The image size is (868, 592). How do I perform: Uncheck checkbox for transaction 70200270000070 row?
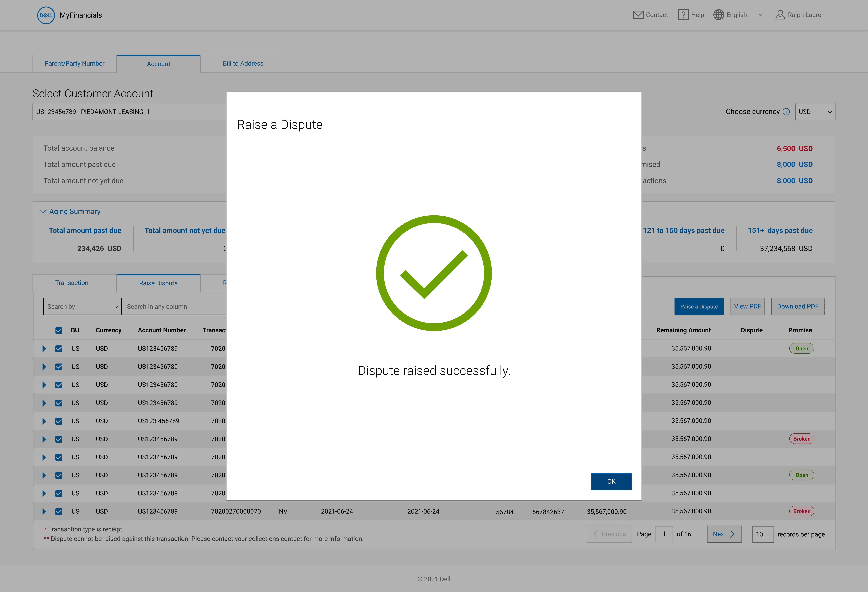59,512
